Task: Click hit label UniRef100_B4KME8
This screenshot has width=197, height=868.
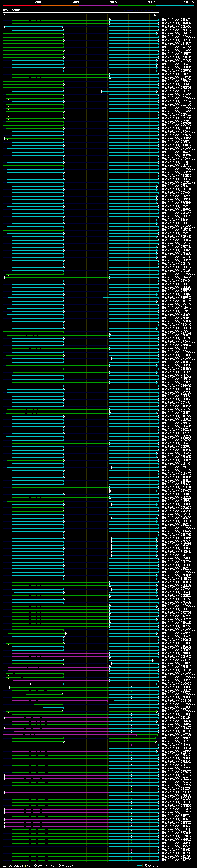Action: point(177,481)
